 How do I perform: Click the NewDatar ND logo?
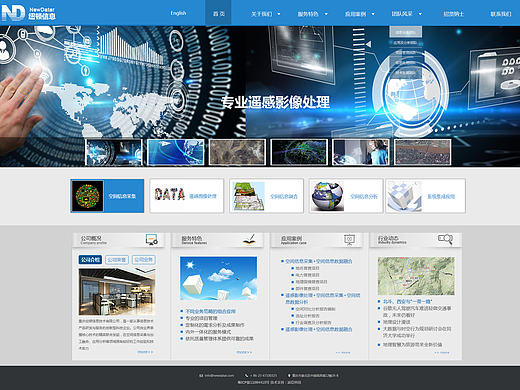[x=28, y=13]
